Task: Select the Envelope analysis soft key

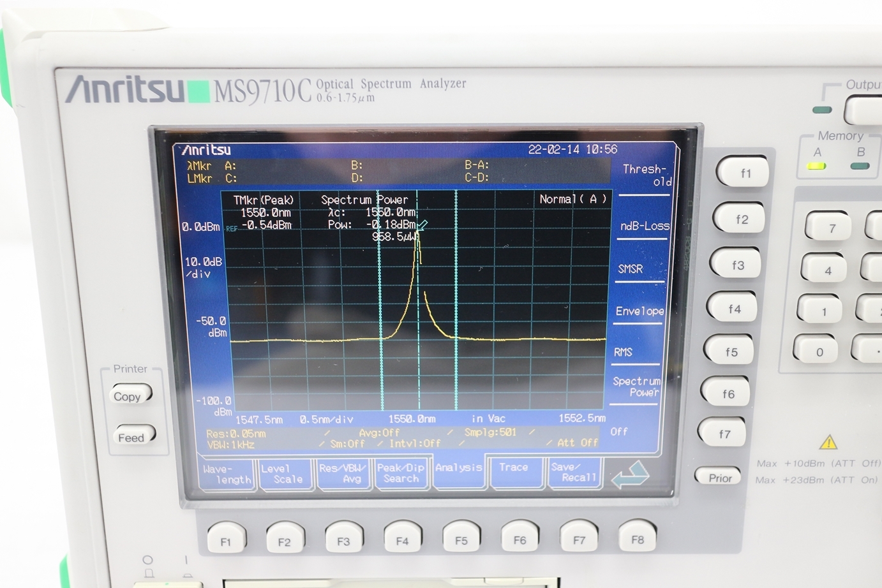Action: (x=639, y=311)
